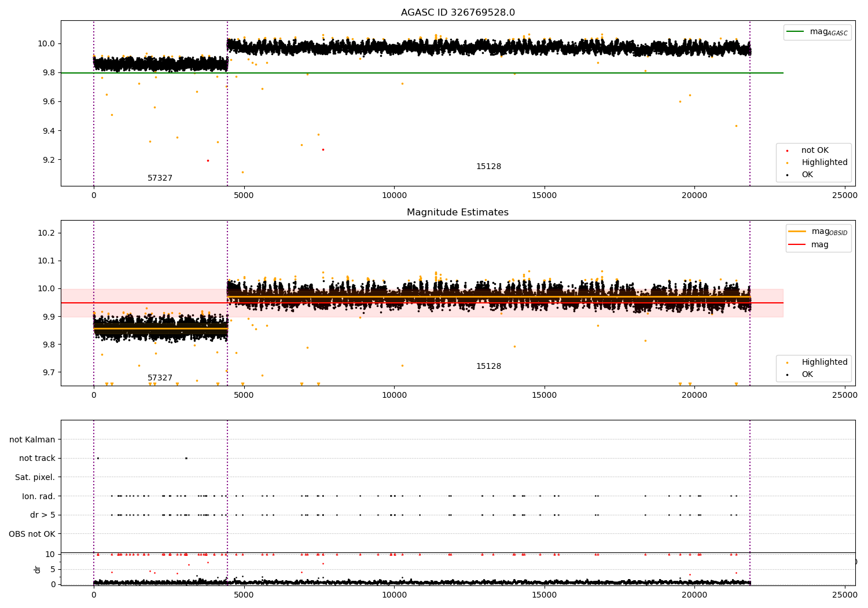Image resolution: width=868 pixels, height=608 pixels.
Task: Click the "mag" label beside the red legend line
Action: coord(820,245)
